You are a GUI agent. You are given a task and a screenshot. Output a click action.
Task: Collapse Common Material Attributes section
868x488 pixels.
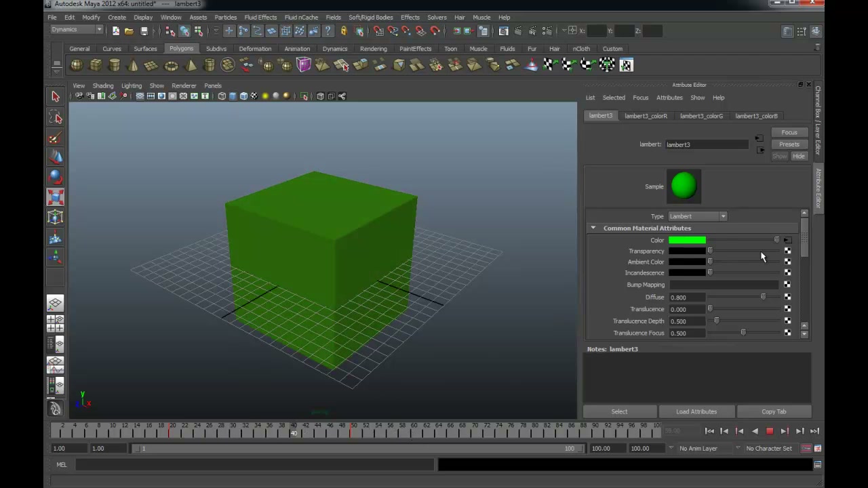coord(593,228)
